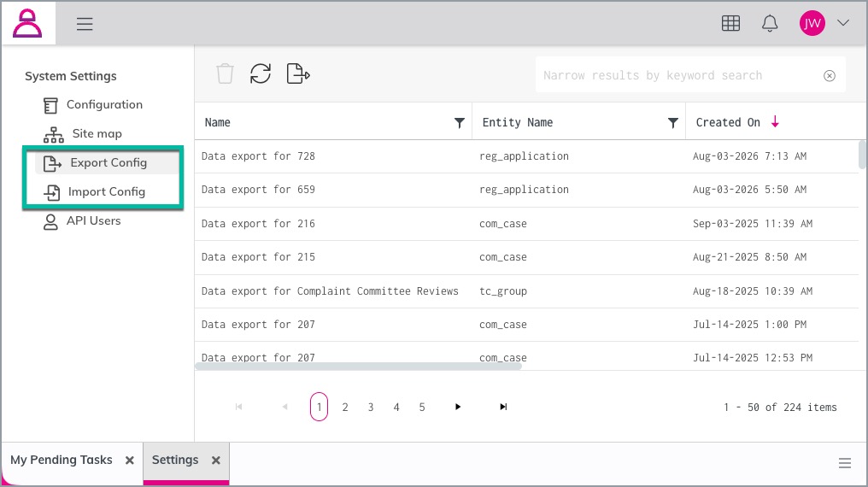868x487 pixels.
Task: Focus the keyword search input
Action: coord(678,75)
